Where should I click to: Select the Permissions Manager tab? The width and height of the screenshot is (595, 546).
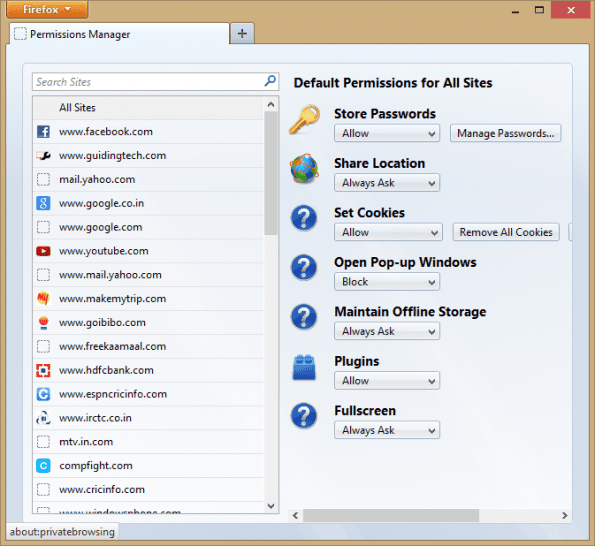[120, 34]
